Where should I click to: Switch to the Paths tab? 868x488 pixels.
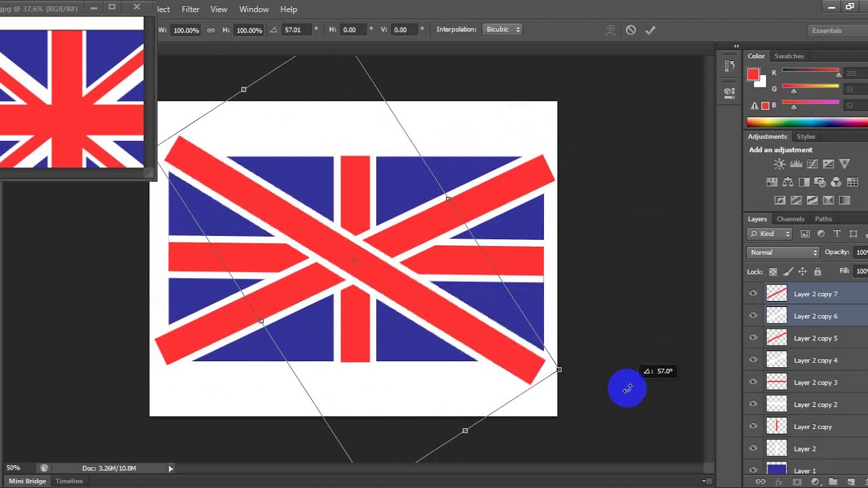[823, 219]
